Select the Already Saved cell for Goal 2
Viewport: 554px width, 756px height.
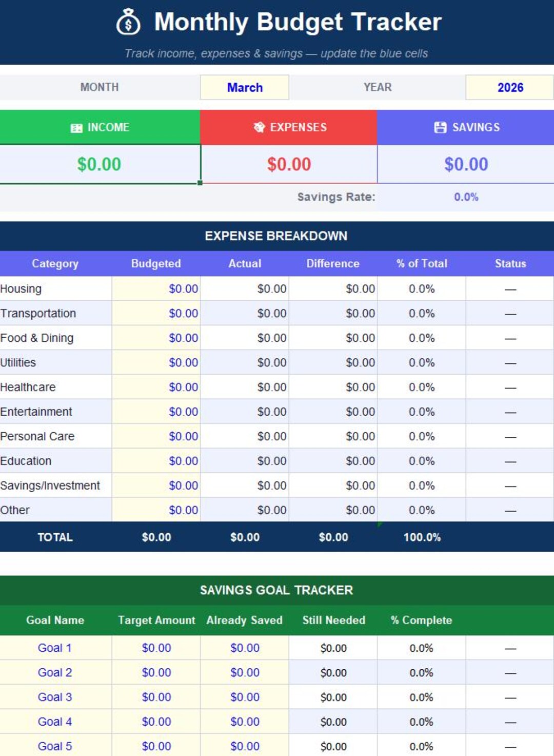(x=245, y=673)
